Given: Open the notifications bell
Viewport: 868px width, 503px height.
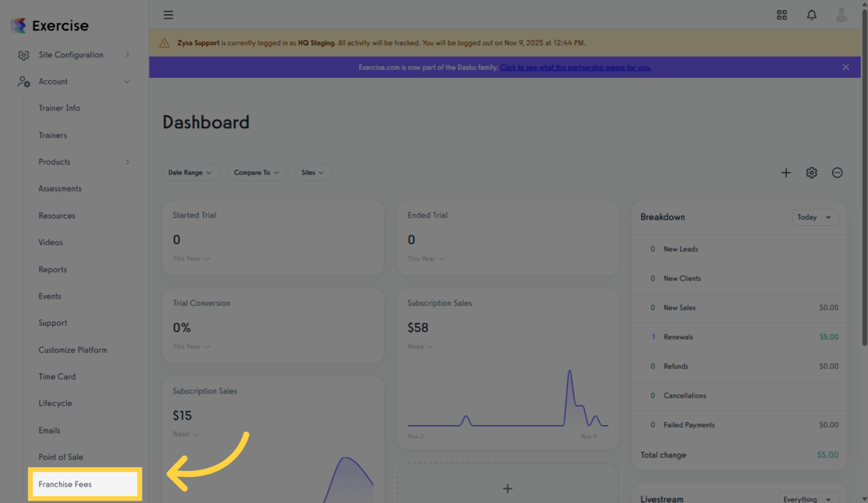Looking at the screenshot, I should 812,14.
